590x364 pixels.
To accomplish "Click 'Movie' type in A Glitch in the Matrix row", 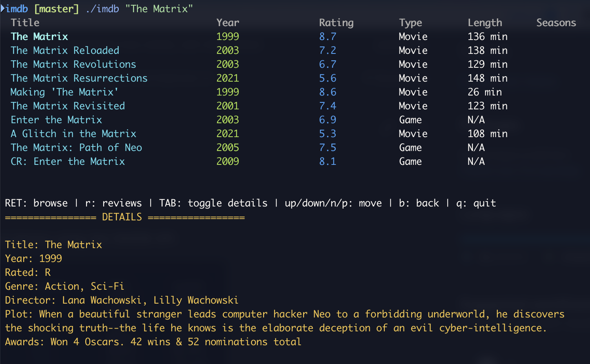I will (x=413, y=133).
